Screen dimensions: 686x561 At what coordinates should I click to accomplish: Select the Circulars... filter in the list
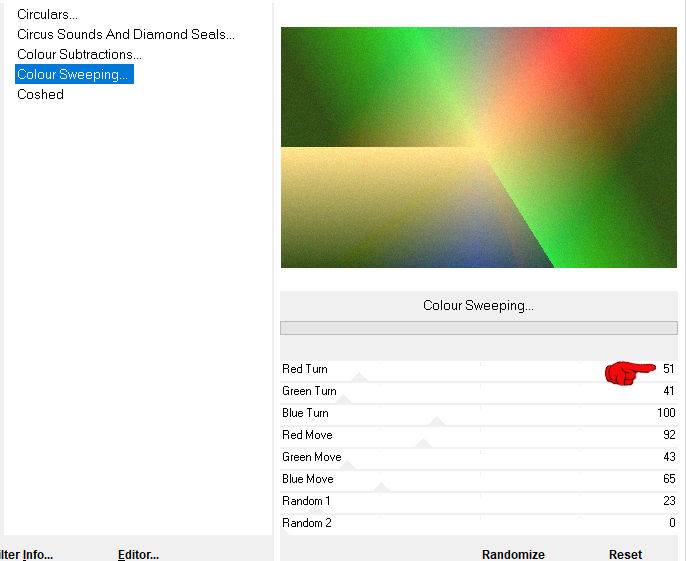tap(47, 15)
